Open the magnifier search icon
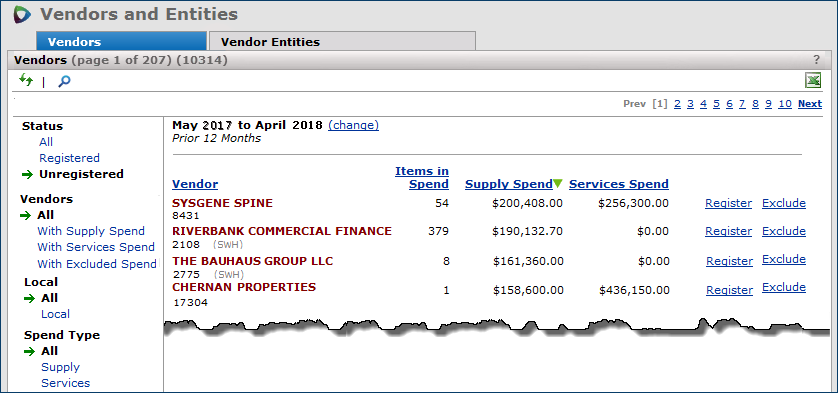The width and height of the screenshot is (838, 393). click(x=64, y=81)
